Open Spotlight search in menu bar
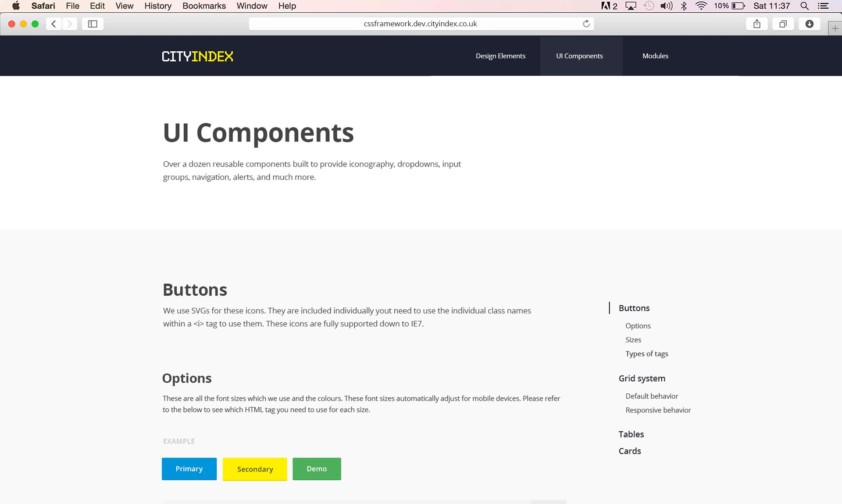The image size is (842, 504). 804,6
